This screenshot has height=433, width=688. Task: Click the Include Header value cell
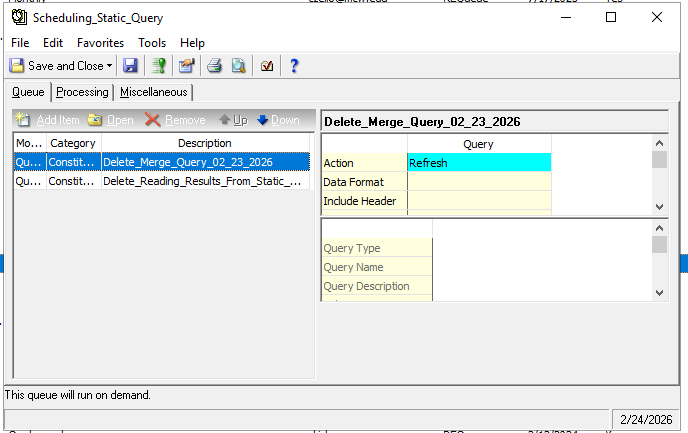pyautogui.click(x=479, y=200)
